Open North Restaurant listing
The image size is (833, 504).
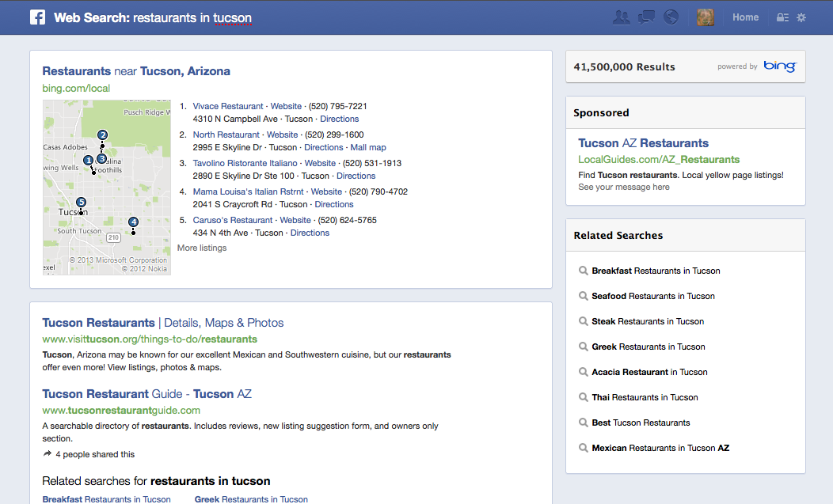pos(226,135)
